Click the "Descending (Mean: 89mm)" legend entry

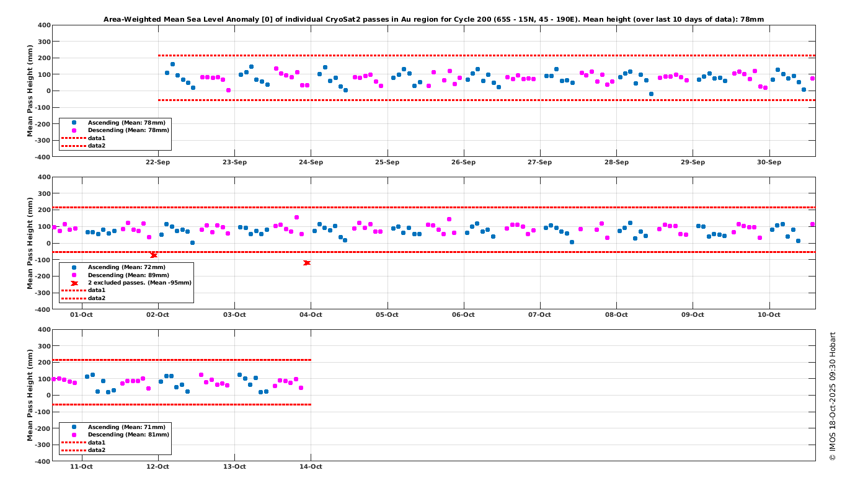pyautogui.click(x=129, y=275)
